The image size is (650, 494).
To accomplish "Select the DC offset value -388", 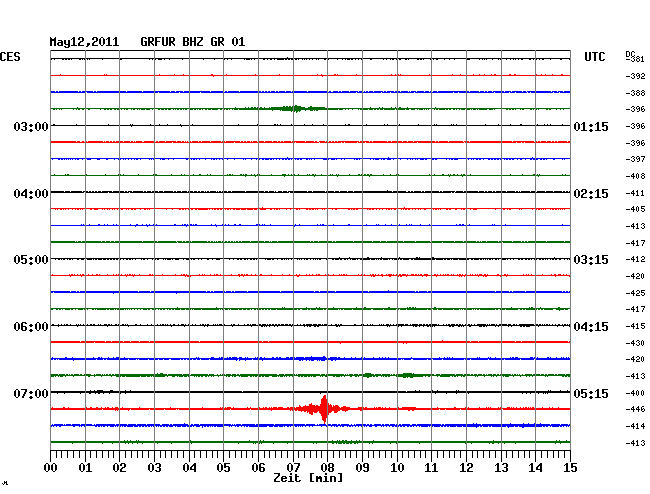I will [635, 93].
